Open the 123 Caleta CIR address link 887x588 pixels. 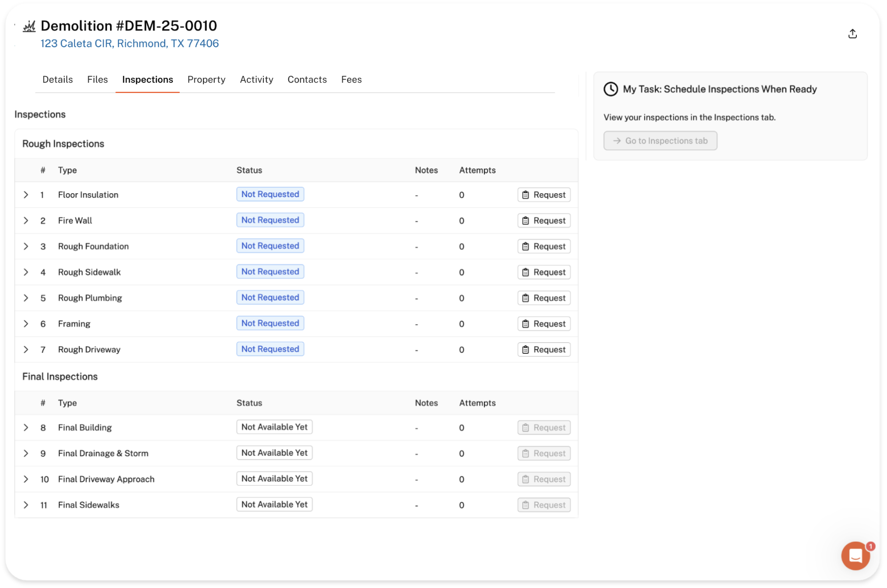pyautogui.click(x=129, y=43)
